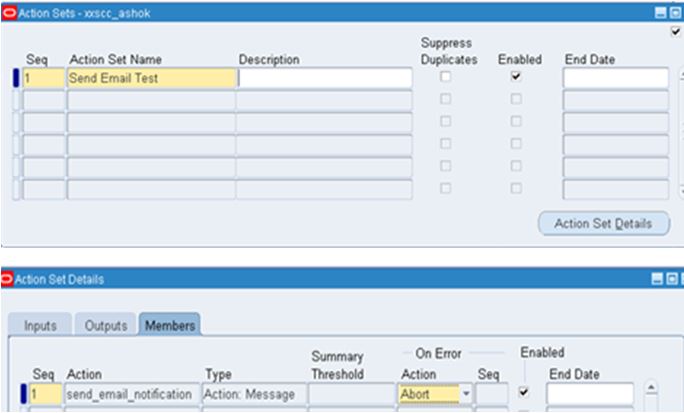
Task: Click the Send Email Test name field
Action: [151, 78]
